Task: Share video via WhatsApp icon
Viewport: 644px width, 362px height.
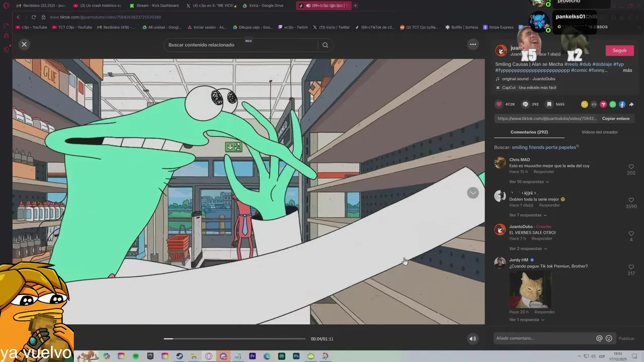Action: (613, 105)
